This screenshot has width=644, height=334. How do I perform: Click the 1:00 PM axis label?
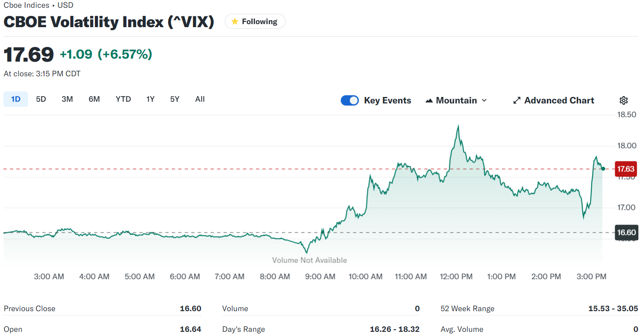501,277
